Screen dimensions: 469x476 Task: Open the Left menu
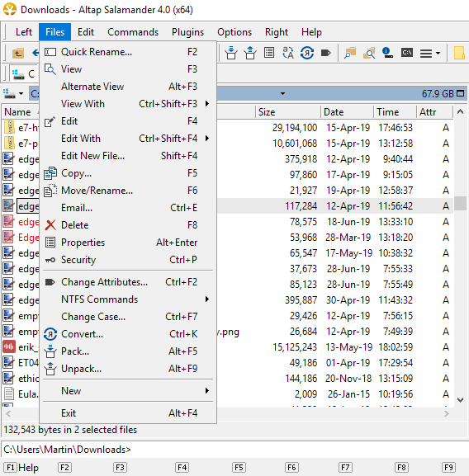pos(24,32)
